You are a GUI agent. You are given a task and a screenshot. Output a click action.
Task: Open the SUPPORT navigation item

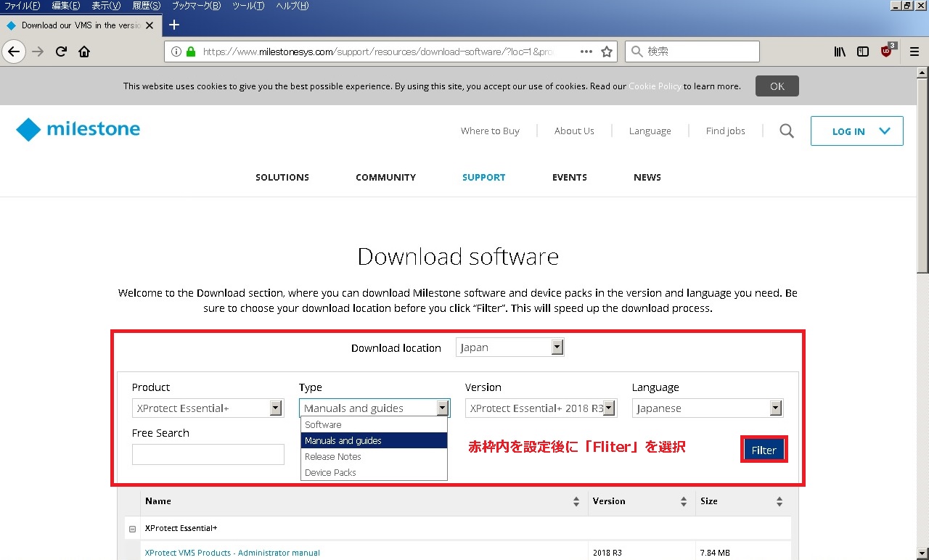pos(483,177)
